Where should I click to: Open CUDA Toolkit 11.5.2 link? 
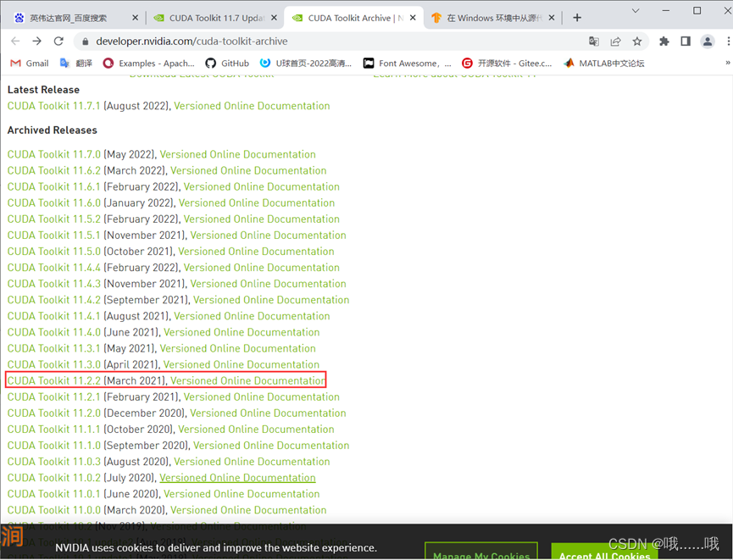(x=53, y=219)
